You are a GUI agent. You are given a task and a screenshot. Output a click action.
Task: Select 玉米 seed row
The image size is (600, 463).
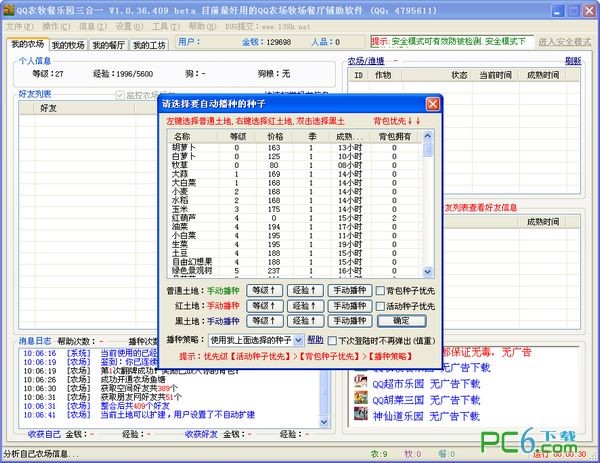[295, 209]
